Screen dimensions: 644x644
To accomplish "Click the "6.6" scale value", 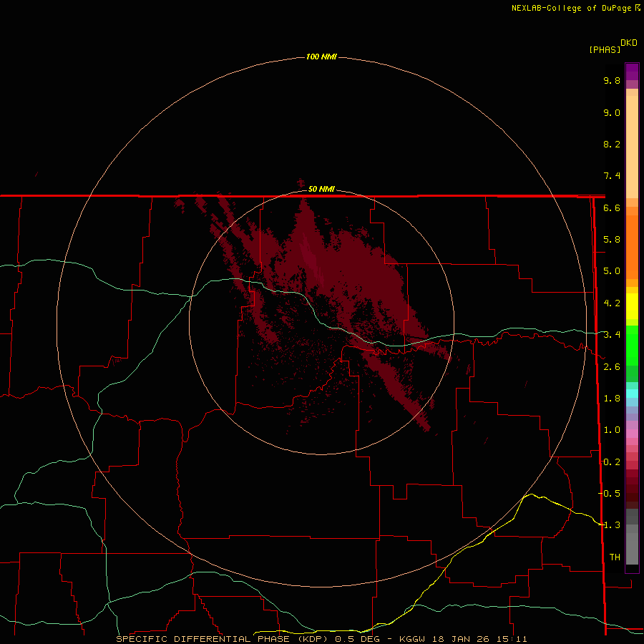I will pyautogui.click(x=612, y=208).
